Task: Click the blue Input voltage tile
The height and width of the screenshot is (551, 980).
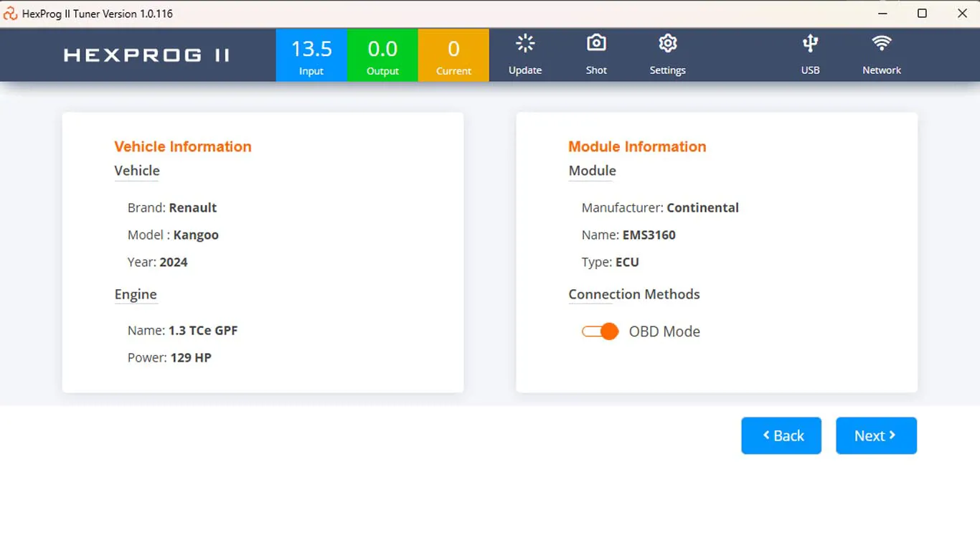Action: coord(311,55)
